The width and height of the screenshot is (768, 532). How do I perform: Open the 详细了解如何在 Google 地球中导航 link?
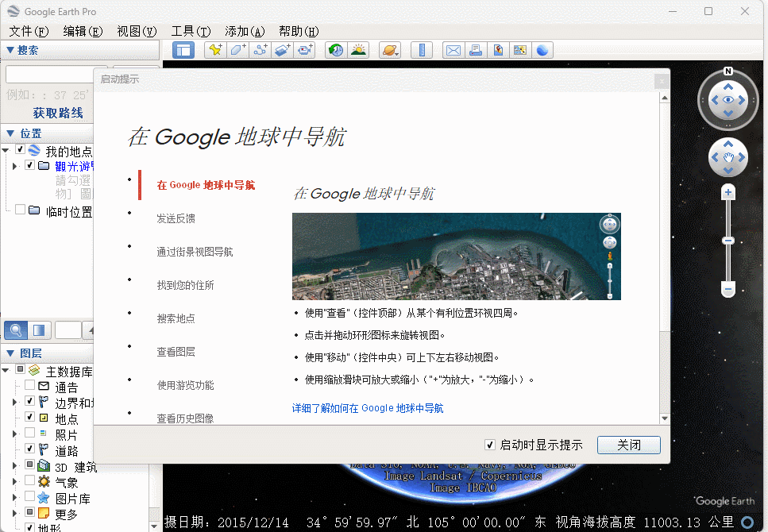(368, 408)
